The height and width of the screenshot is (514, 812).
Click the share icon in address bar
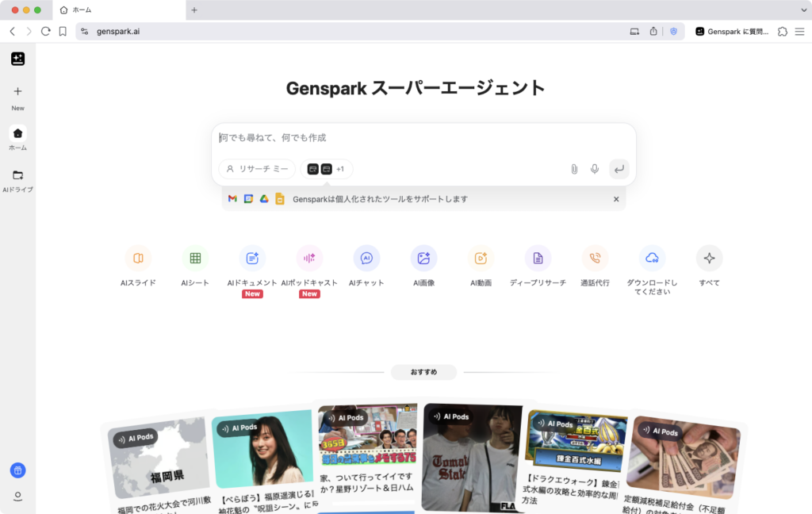(653, 32)
